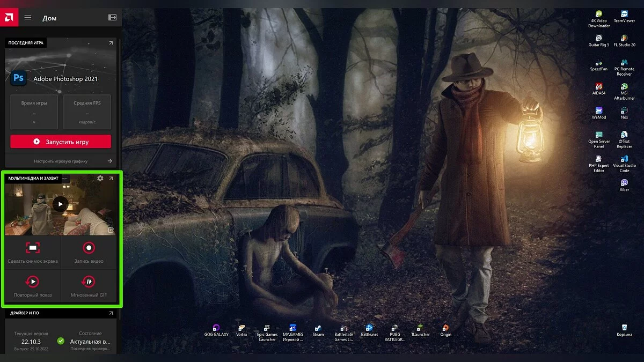Start Запись видео recording

tap(89, 248)
